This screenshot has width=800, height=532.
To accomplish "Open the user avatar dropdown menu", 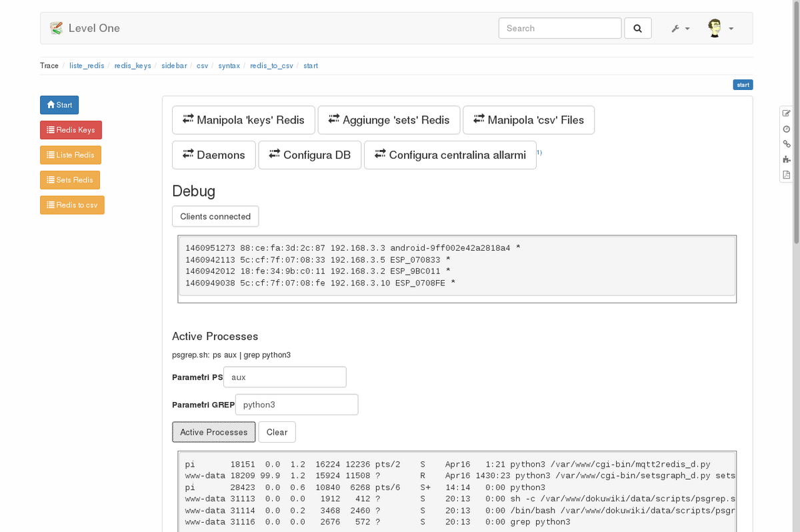I will (720, 29).
